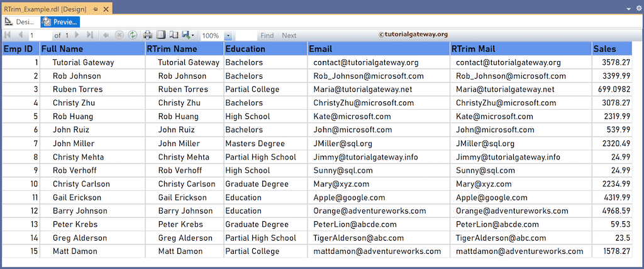Click the Full Name column header

pos(93,49)
